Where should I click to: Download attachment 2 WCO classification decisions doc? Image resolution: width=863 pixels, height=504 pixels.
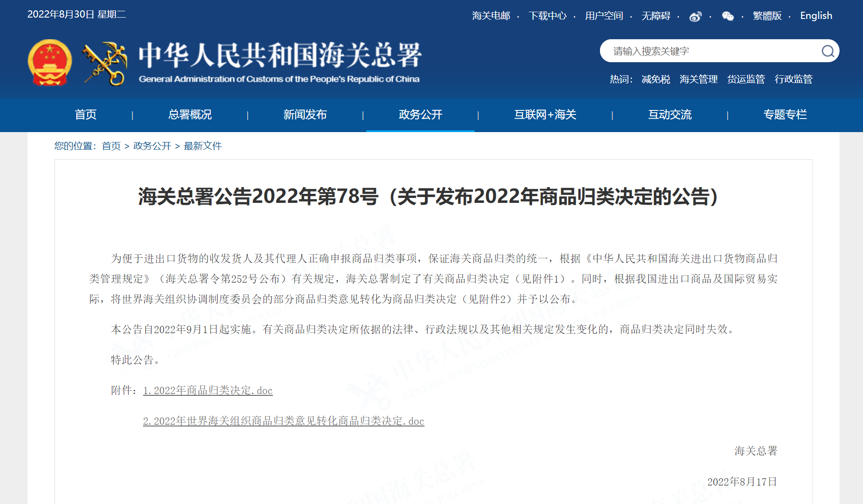(x=283, y=421)
